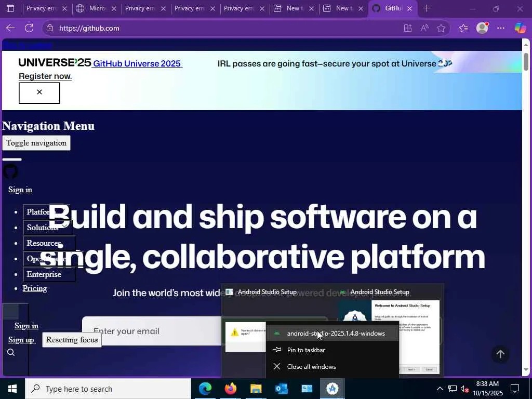Screen dimensions: 532x399
Task: Open the Favorites list icon
Action: pos(463,28)
